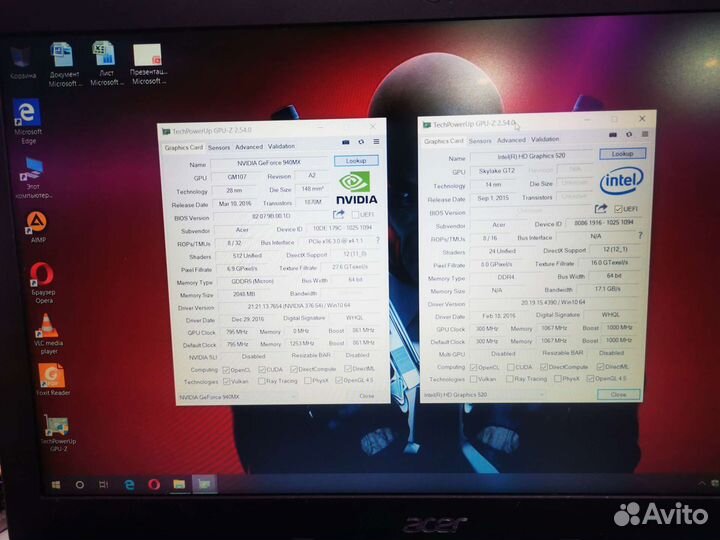This screenshot has height=540, width=720.
Task: Click Memory Type field GDDR5 (Micron)
Action: tap(252, 281)
